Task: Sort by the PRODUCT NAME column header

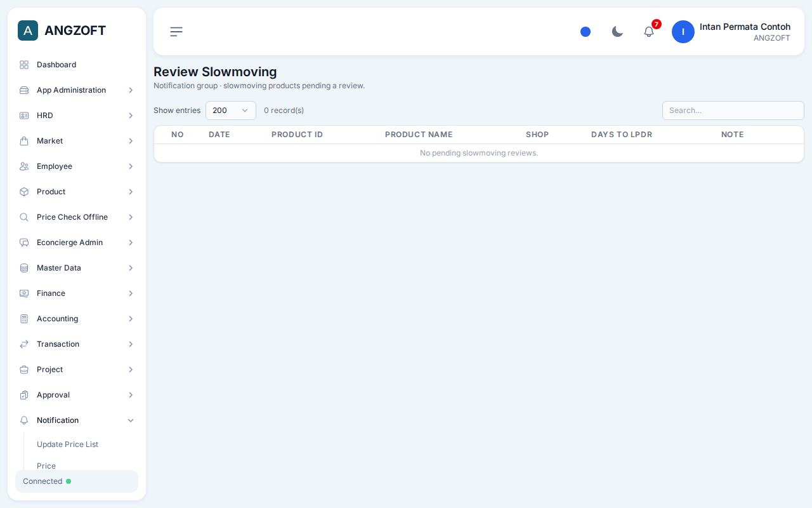Action: [x=419, y=135]
